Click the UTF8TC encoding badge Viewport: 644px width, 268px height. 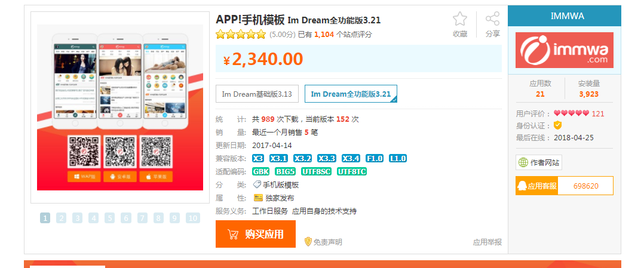pos(352,171)
